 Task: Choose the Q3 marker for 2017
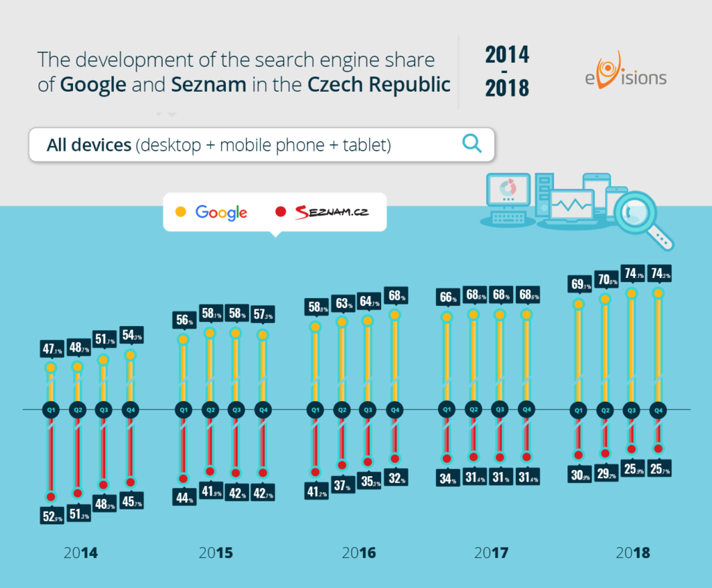coord(500,409)
